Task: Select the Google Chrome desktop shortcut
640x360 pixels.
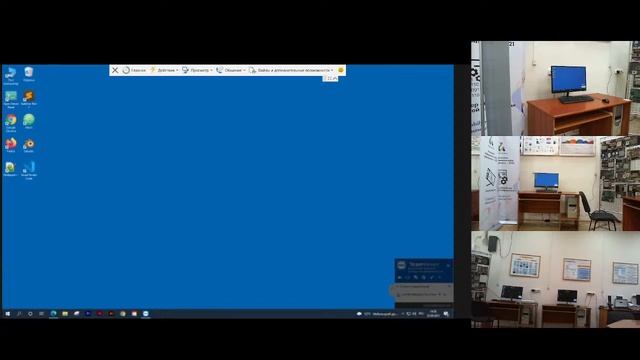Action: coord(11,123)
